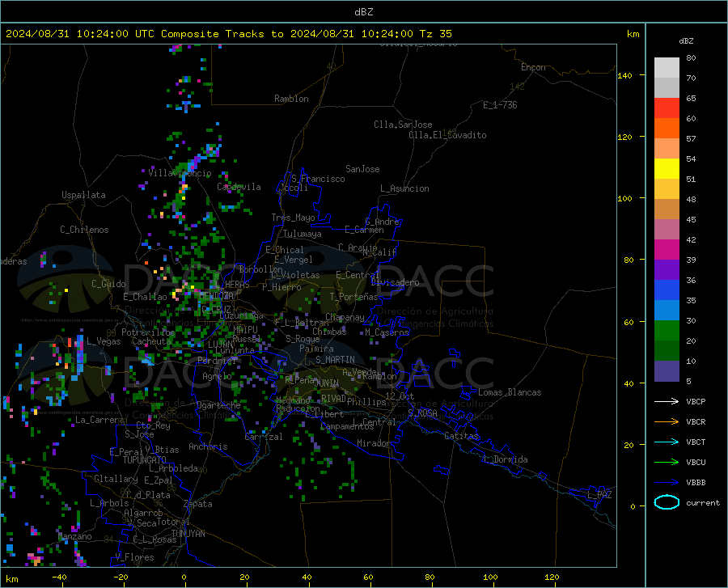The width and height of the screenshot is (728, 588).
Task: Click the 'Mirador' map label
Action: pyautogui.click(x=374, y=443)
